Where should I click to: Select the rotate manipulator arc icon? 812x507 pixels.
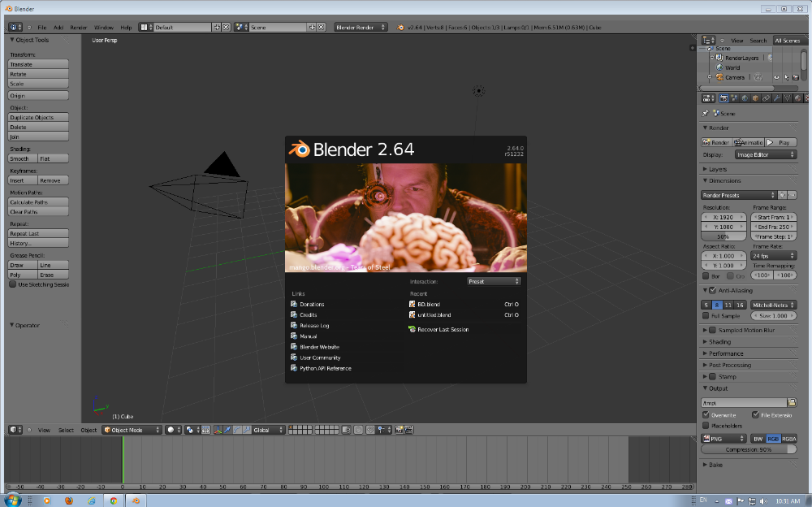coord(237,430)
